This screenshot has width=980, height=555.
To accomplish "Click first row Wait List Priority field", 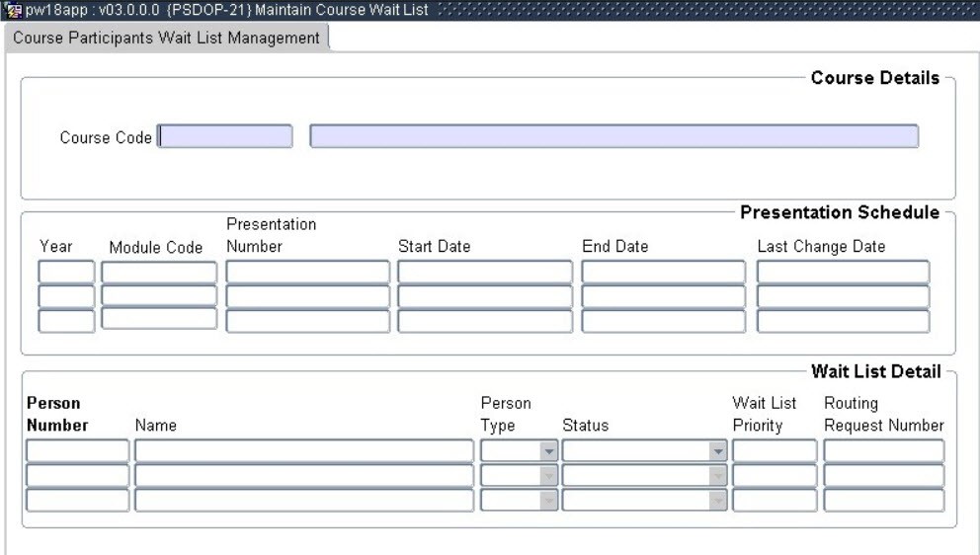I will coord(775,450).
